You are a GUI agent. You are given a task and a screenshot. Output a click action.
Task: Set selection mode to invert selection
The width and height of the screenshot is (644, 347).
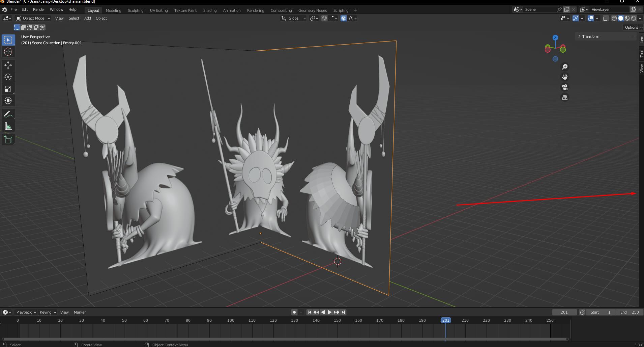[x=36, y=27]
